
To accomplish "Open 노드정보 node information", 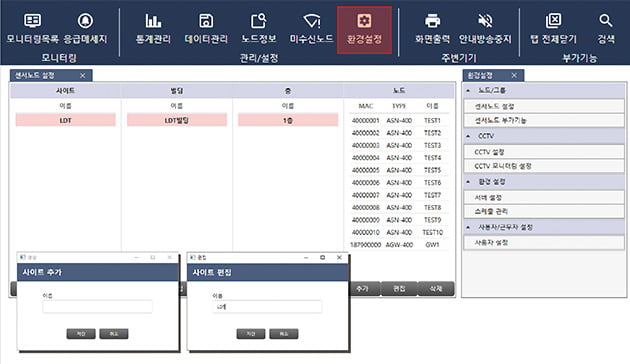I will pos(259,29).
